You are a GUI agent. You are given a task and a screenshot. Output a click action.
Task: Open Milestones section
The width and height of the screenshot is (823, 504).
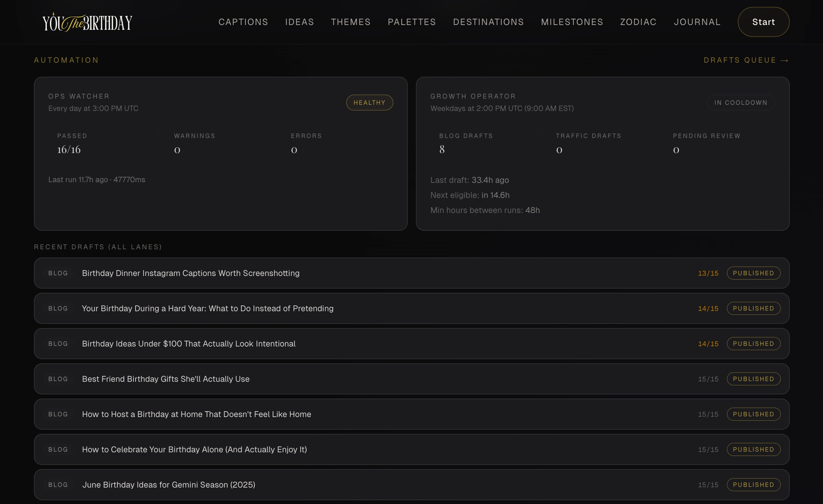[x=572, y=22]
